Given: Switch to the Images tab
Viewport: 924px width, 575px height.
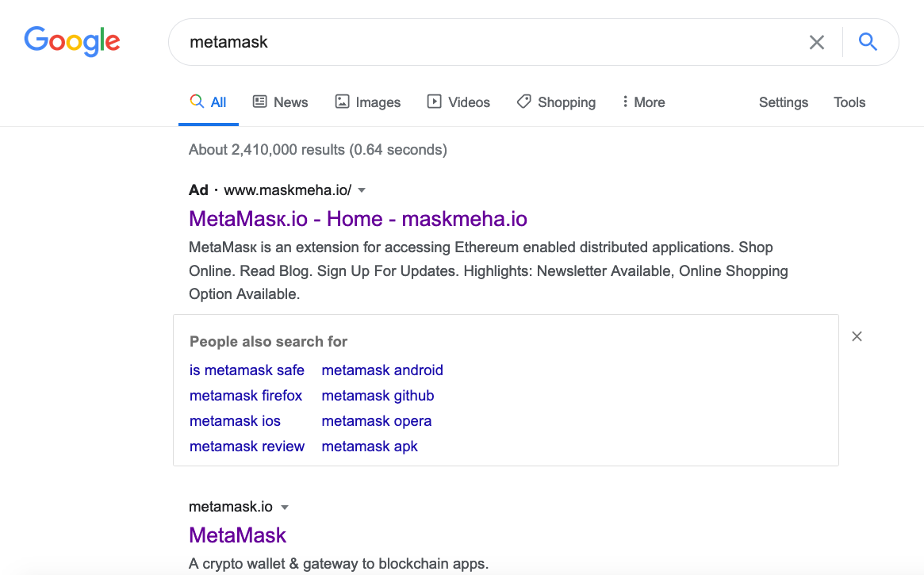Looking at the screenshot, I should coord(367,102).
